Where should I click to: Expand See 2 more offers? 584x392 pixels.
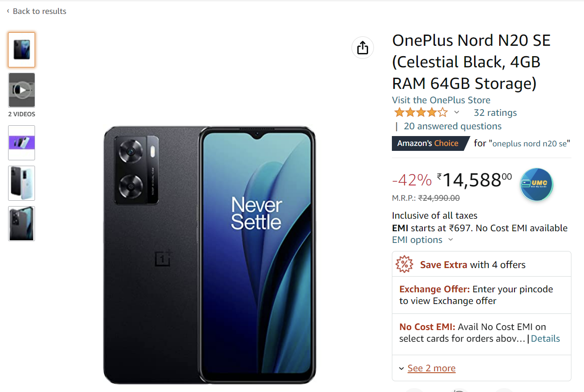431,368
